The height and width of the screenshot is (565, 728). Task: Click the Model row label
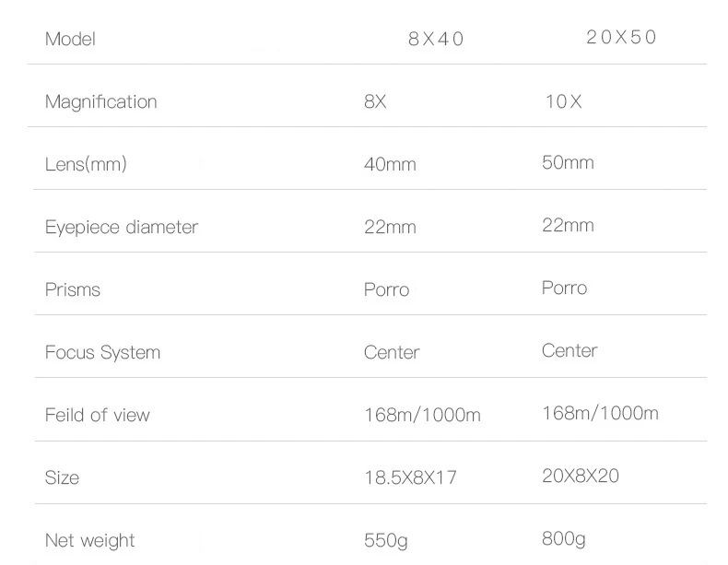[x=70, y=39]
